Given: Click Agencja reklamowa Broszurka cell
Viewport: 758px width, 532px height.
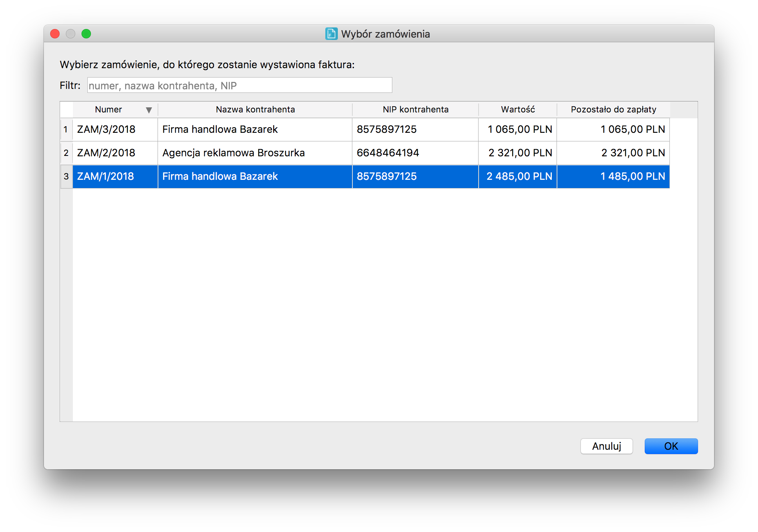Looking at the screenshot, I should tap(255, 153).
